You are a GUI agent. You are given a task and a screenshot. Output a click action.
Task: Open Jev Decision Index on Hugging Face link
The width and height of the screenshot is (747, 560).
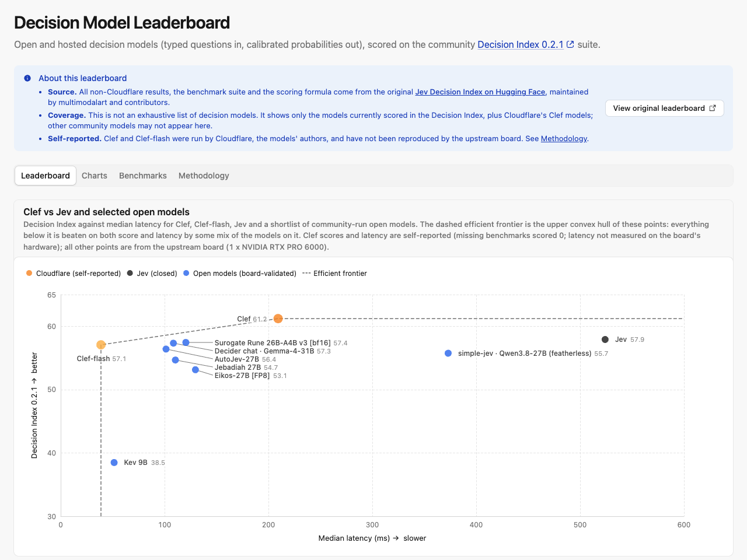pos(480,92)
